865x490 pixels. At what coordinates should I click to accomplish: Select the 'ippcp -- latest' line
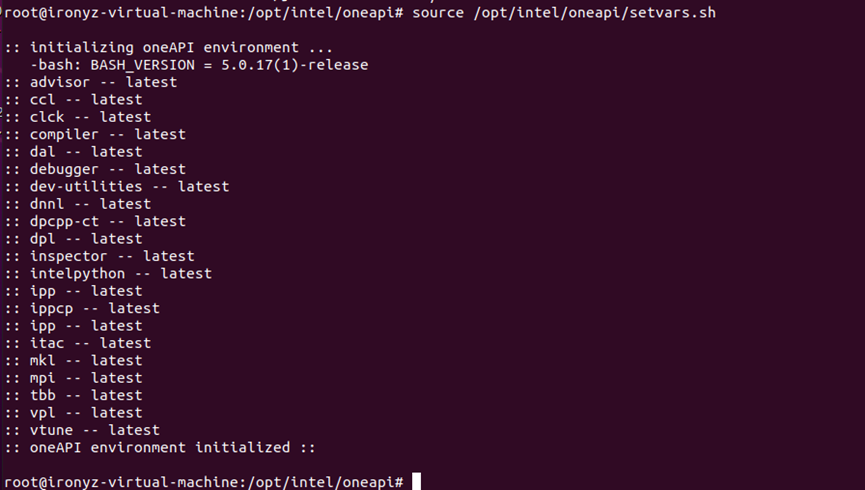click(83, 308)
